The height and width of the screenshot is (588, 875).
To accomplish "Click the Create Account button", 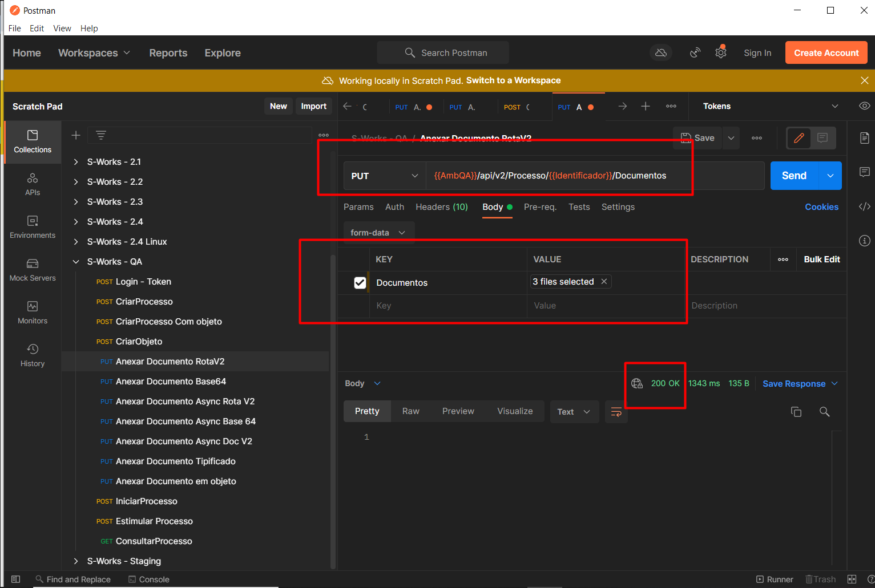I will [x=826, y=52].
